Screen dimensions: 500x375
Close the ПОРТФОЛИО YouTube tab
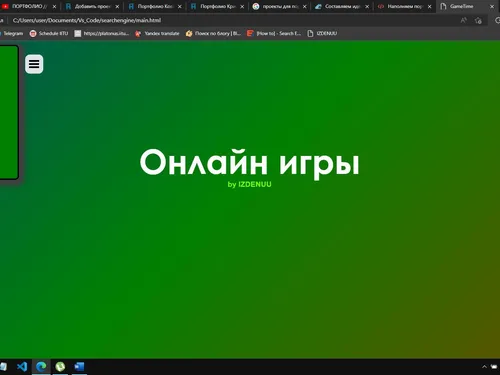click(x=54, y=7)
